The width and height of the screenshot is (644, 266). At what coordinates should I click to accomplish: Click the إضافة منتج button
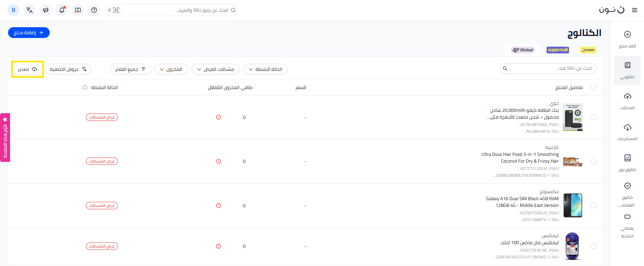(x=29, y=33)
